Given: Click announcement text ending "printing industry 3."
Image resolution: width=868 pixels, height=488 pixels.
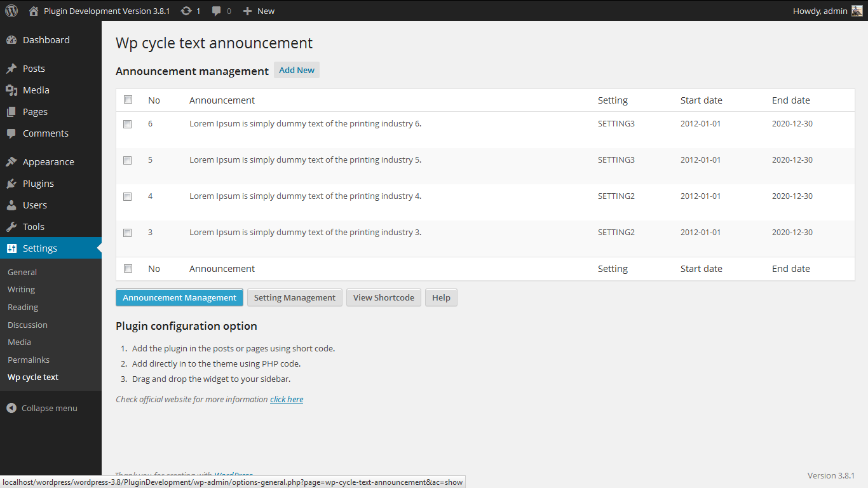Looking at the screenshot, I should click(306, 233).
